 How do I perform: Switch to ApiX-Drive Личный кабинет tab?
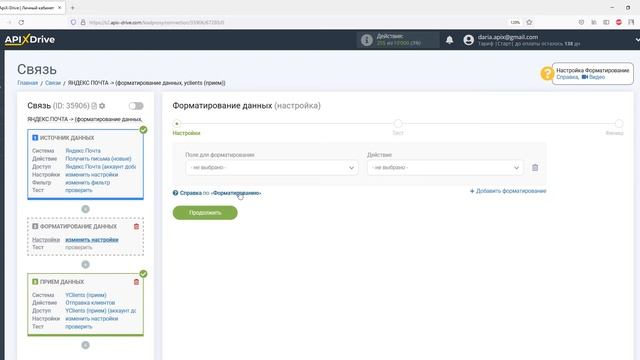pos(28,8)
